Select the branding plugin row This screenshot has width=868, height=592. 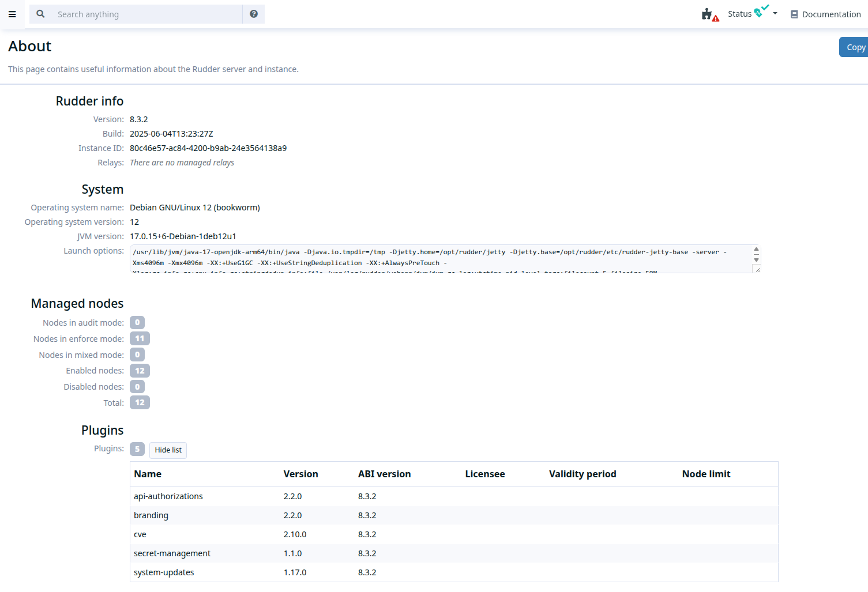454,515
